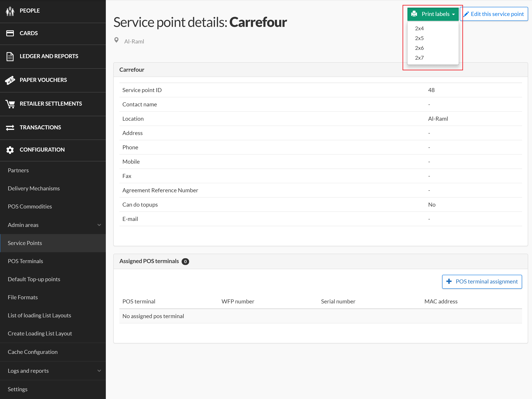Open the POS Terminals sidebar link
This screenshot has height=399, width=532.
pyautogui.click(x=25, y=261)
